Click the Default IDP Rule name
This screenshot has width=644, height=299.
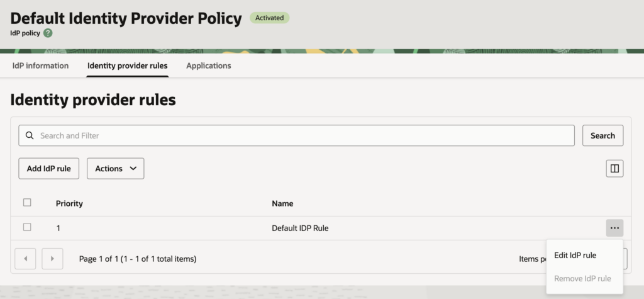pos(300,228)
